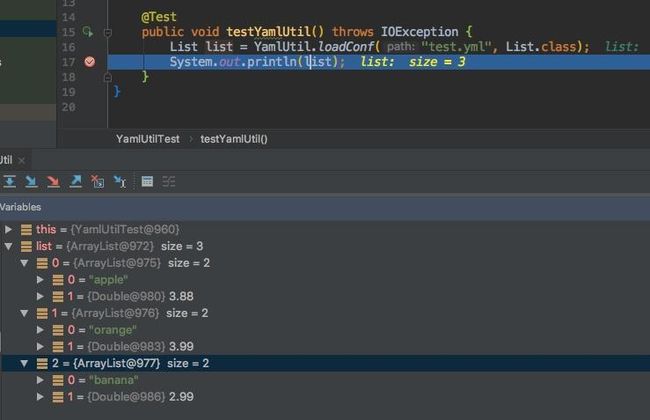Click the Drop Frame icon
The width and height of the screenshot is (650, 420).
click(x=97, y=182)
